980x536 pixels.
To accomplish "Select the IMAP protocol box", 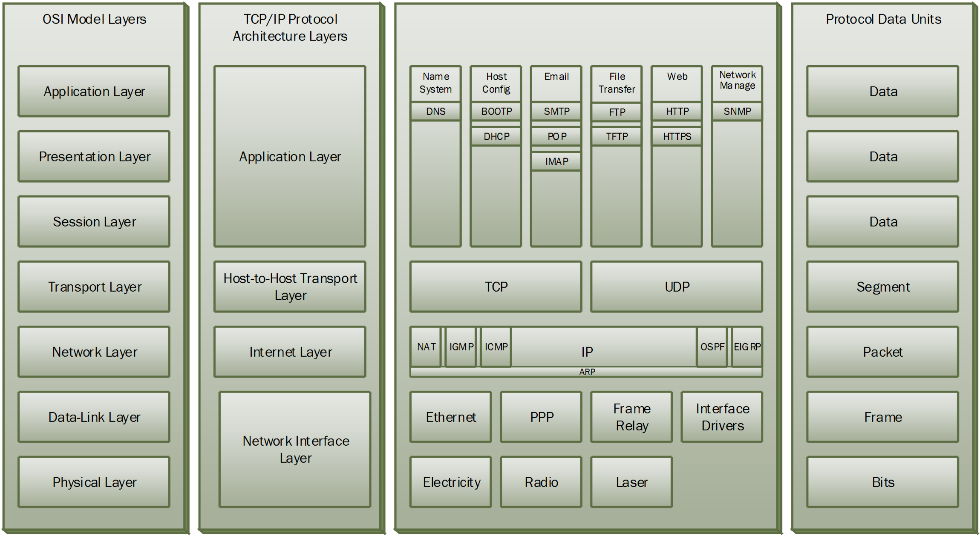I will [x=556, y=162].
